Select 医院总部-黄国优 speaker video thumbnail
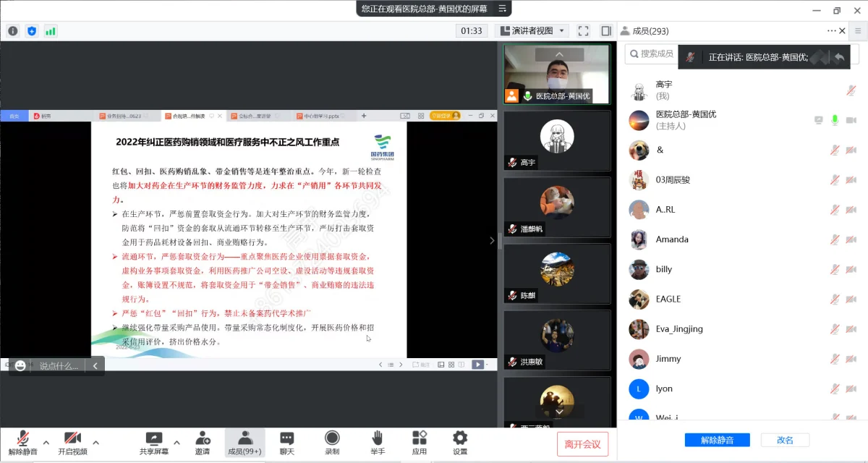The width and height of the screenshot is (868, 463). tap(557, 74)
